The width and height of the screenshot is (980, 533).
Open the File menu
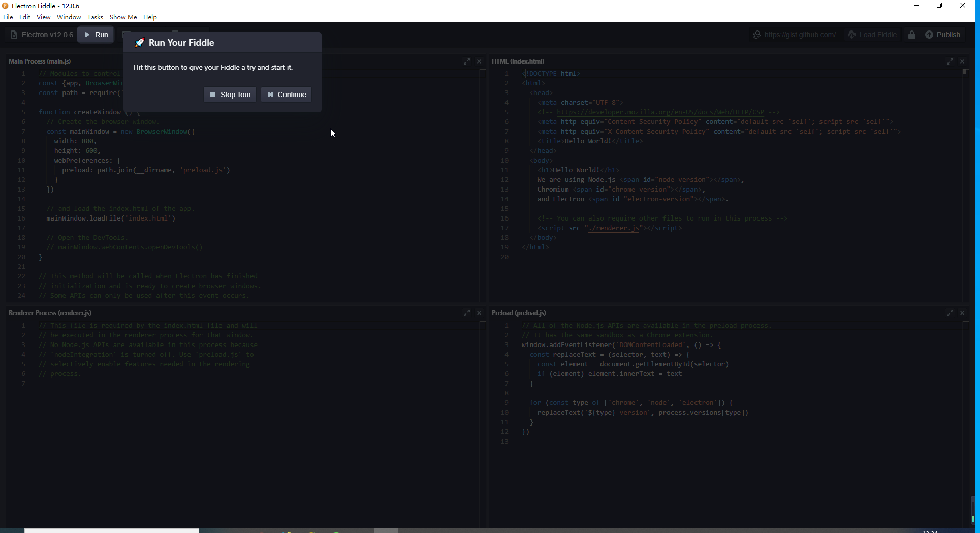(x=8, y=17)
